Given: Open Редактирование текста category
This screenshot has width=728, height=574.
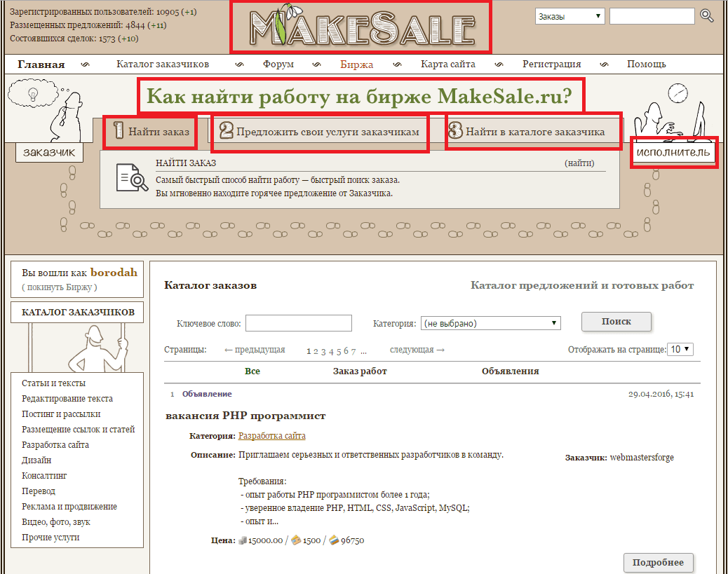Looking at the screenshot, I should tap(67, 399).
